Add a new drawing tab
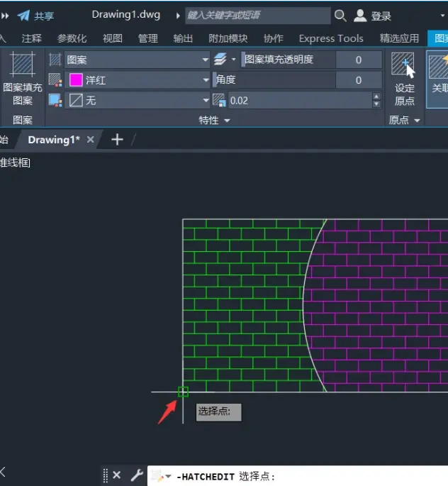 point(117,140)
